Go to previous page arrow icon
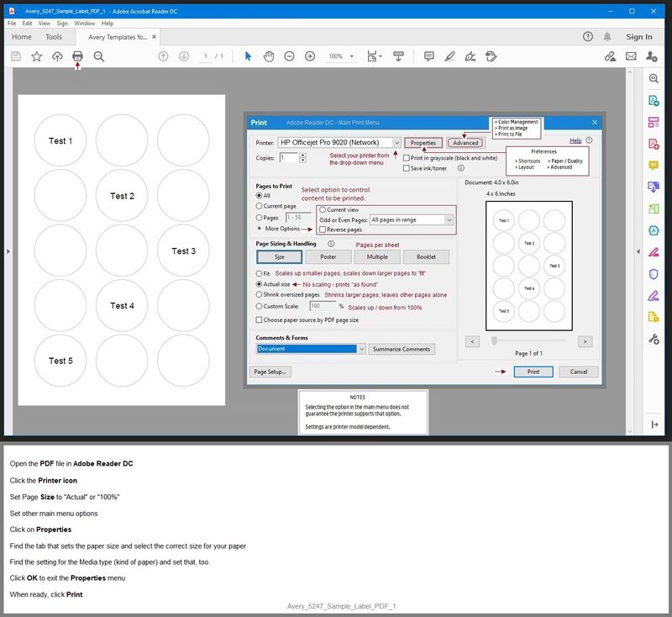 tap(163, 56)
